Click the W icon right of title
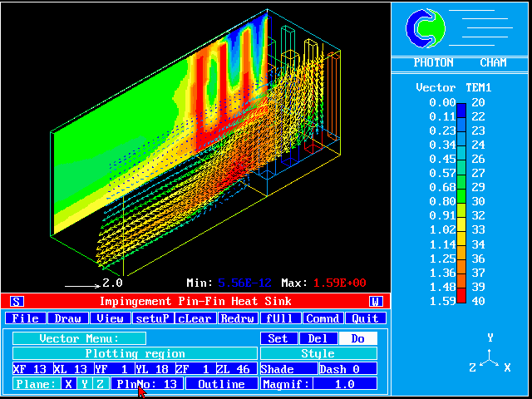The width and height of the screenshot is (532, 399). click(375, 301)
